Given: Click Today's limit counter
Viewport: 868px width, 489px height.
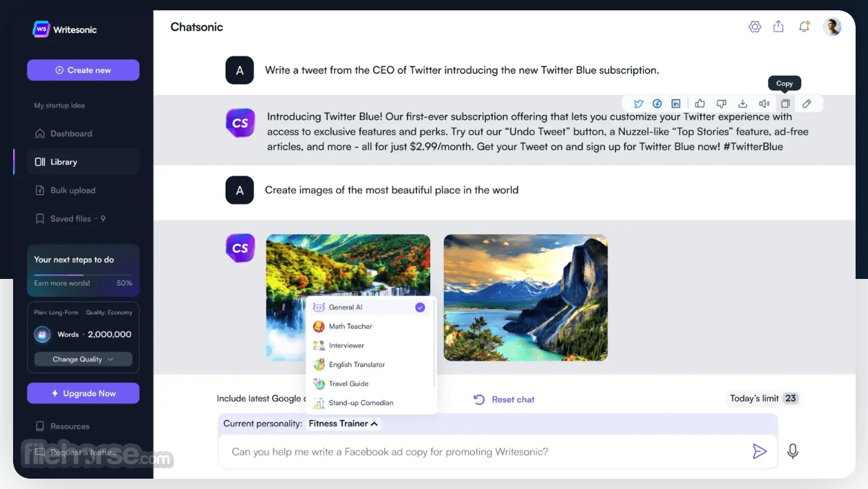Looking at the screenshot, I should pos(764,398).
